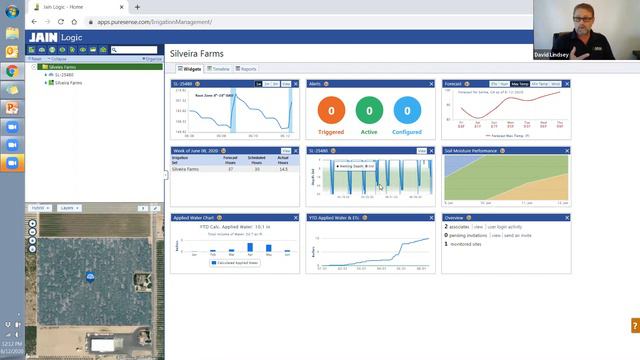640x360 pixels.
Task: Open the Layers dropdown on the map
Action: click(69, 208)
